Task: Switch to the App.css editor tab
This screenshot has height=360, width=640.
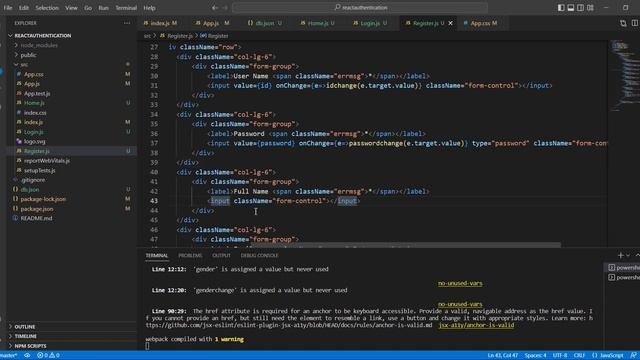Action: 481,23
